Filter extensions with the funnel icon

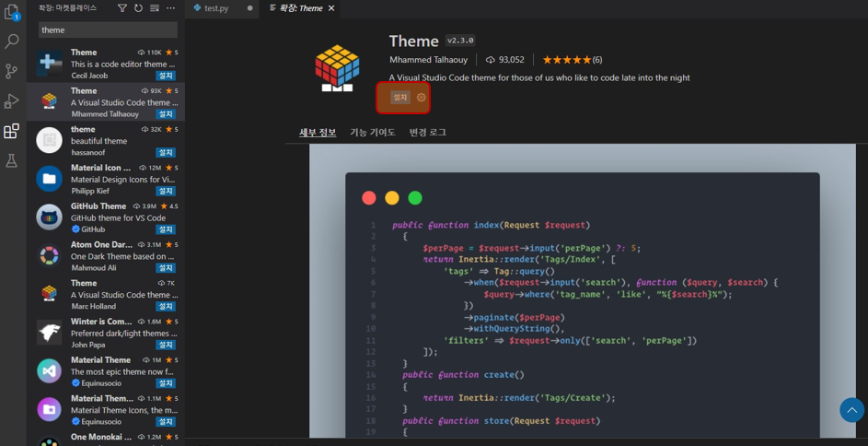point(122,7)
